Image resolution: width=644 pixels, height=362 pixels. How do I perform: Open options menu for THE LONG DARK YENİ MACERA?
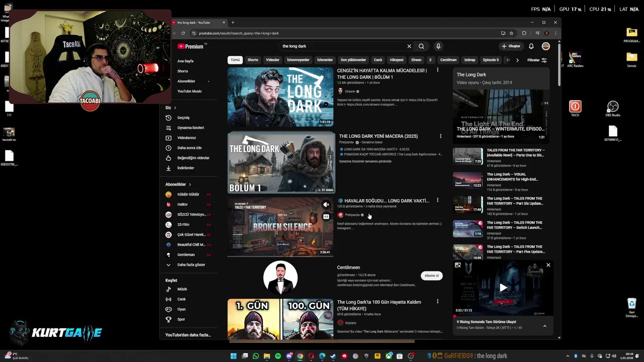pyautogui.click(x=440, y=136)
